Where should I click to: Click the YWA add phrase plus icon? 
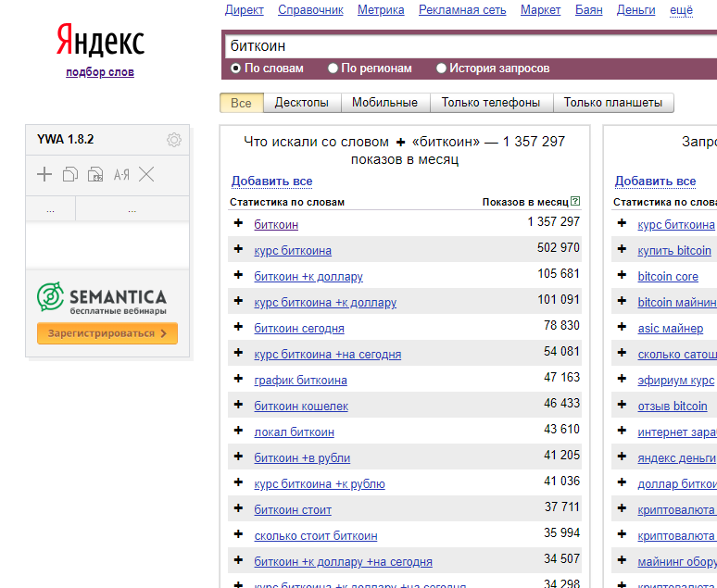pos(44,174)
